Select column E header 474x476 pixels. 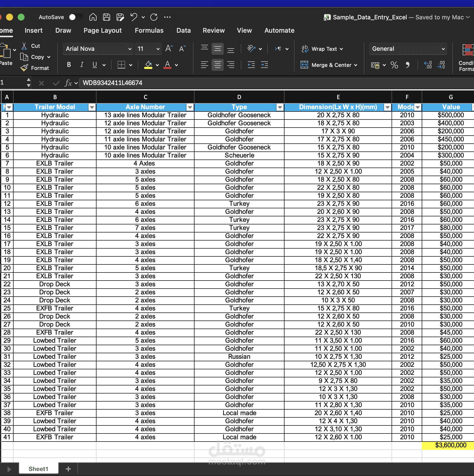tap(338, 97)
